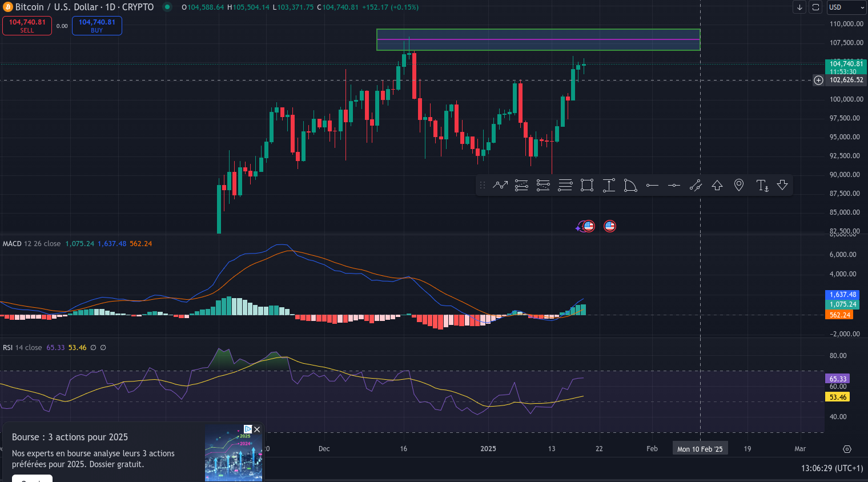Click the blue BUY 104,740.81 button
Viewport: 868px width, 482px height.
(x=97, y=26)
